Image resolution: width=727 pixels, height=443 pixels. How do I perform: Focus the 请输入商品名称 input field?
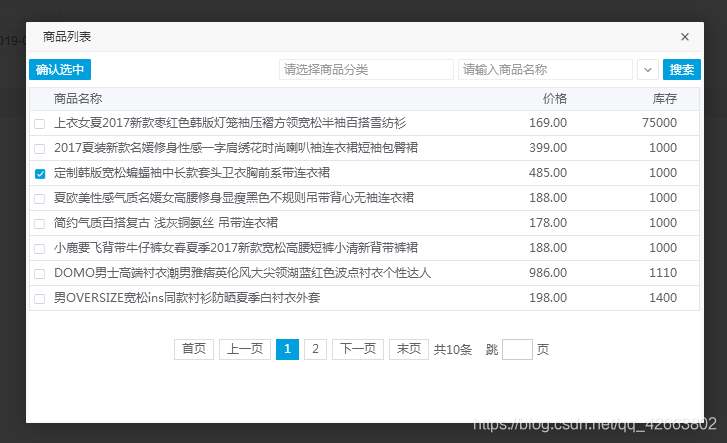[545, 70]
